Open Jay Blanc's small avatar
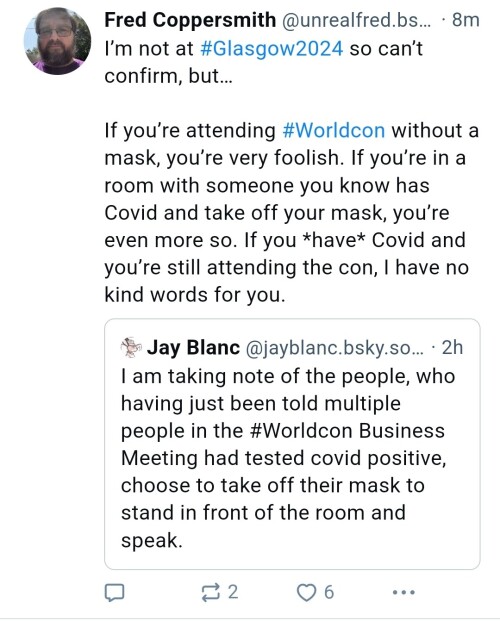This screenshot has width=500, height=621. pos(131,348)
